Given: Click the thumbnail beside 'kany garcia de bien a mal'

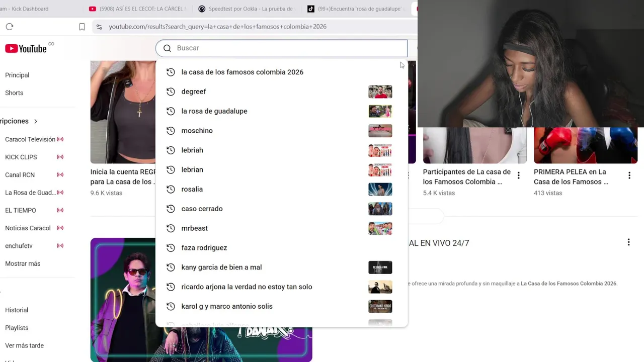Looking at the screenshot, I should pos(380,267).
